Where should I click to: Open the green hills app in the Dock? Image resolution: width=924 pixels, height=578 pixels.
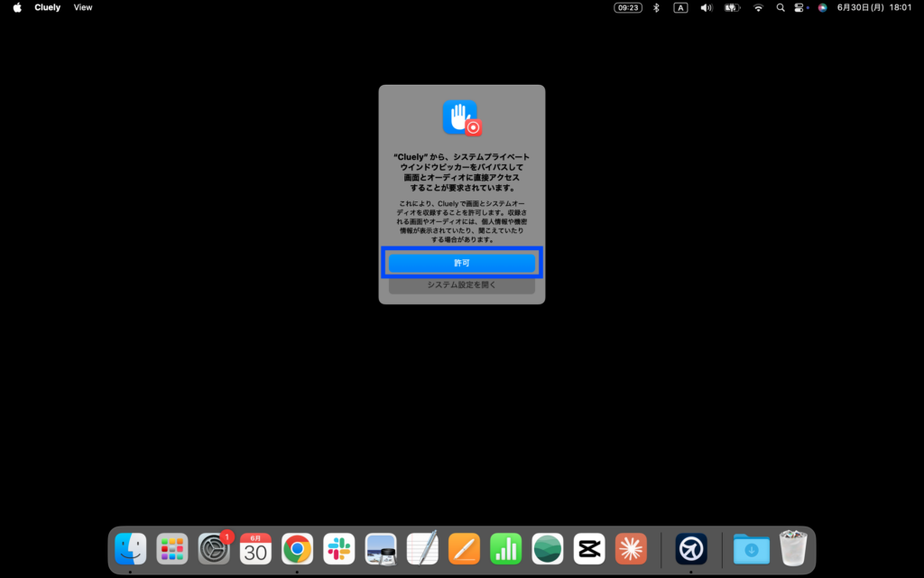point(548,549)
